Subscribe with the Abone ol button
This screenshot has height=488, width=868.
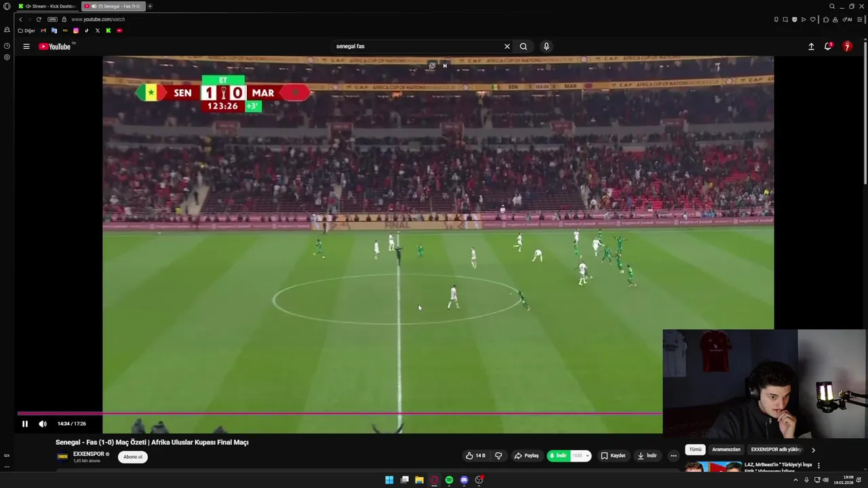point(133,457)
